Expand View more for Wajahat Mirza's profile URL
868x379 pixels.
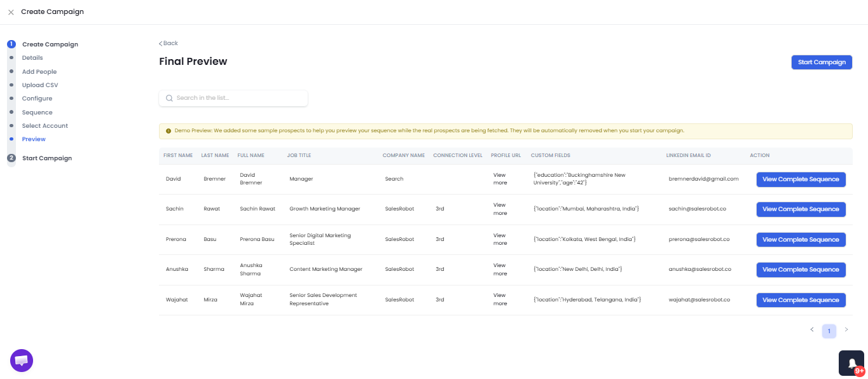pos(500,300)
